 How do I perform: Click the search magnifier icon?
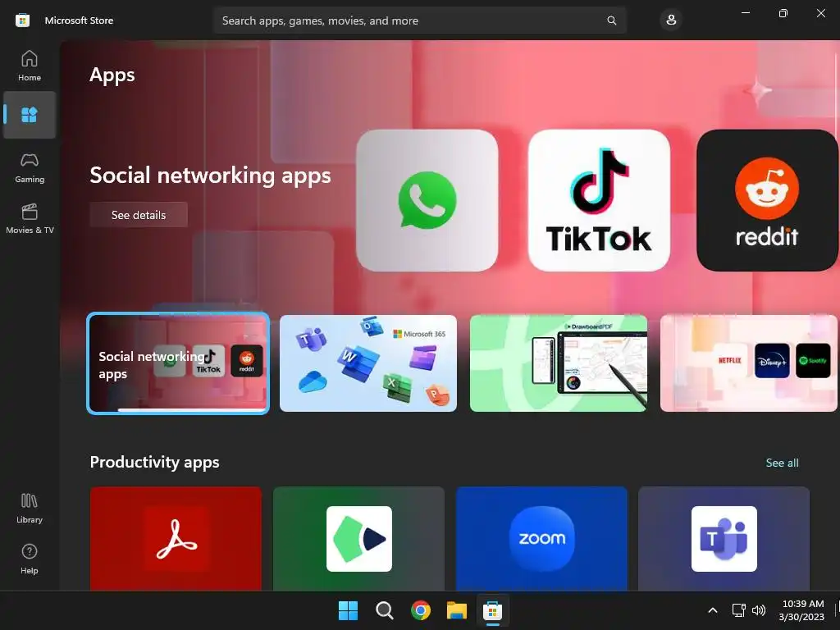pyautogui.click(x=611, y=21)
